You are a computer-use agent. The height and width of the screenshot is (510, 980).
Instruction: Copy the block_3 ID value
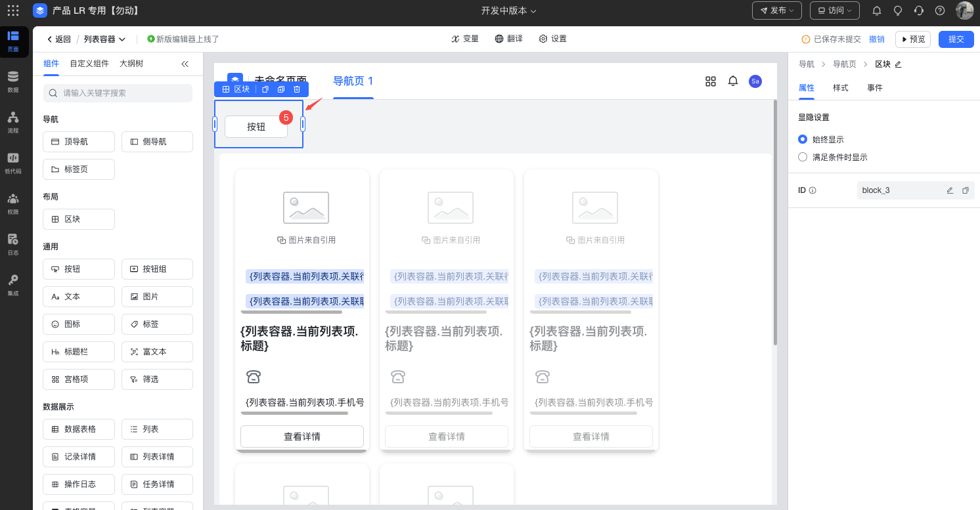tap(966, 190)
